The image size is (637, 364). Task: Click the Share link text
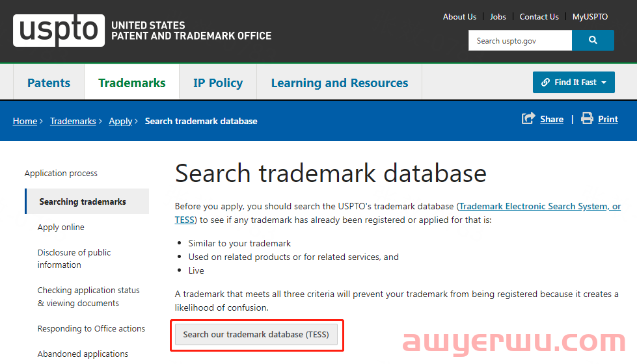552,119
